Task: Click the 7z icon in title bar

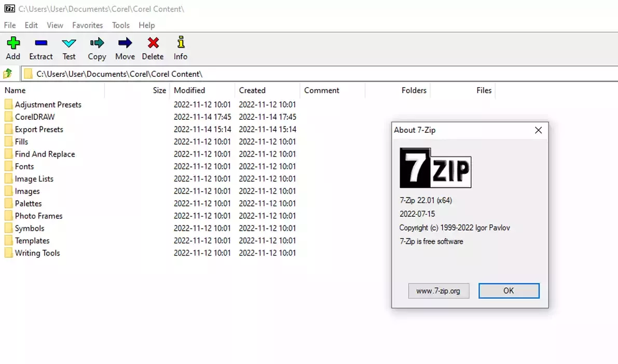Action: (9, 8)
